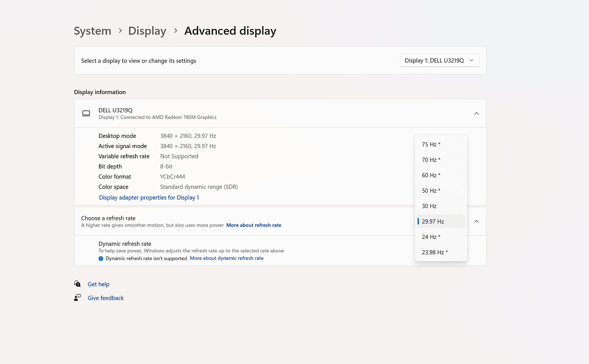The width and height of the screenshot is (589, 364).
Task: Click the Give feedback person icon
Action: click(x=77, y=298)
